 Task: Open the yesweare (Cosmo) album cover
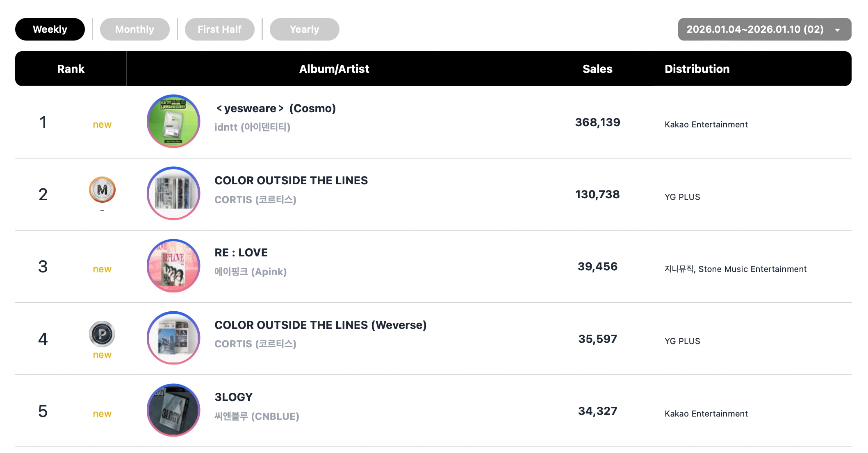coord(173,121)
